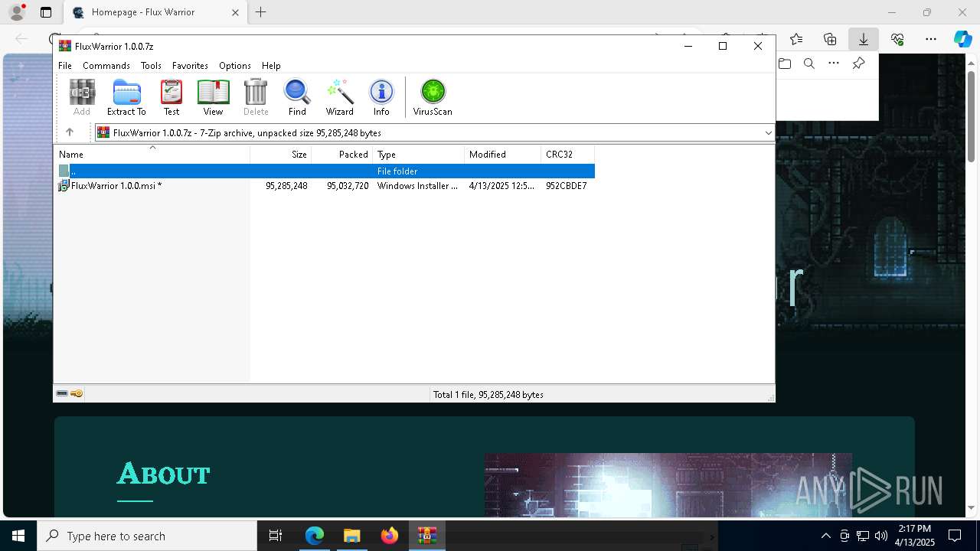Search downloads magnifier icon in Edge panel
Screen dimensions: 980x551
pos(809,64)
